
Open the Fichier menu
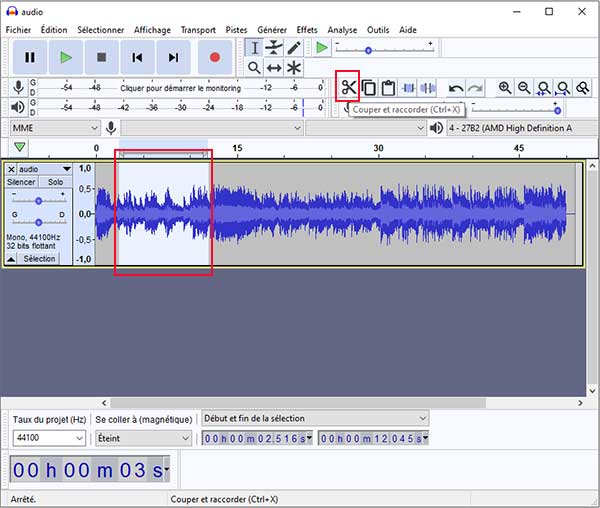tap(18, 30)
